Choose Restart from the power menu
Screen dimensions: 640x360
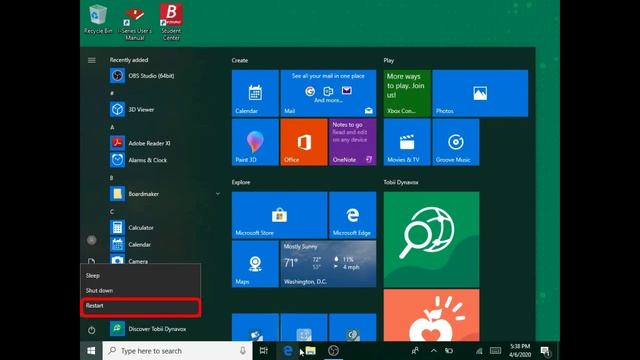click(x=140, y=307)
